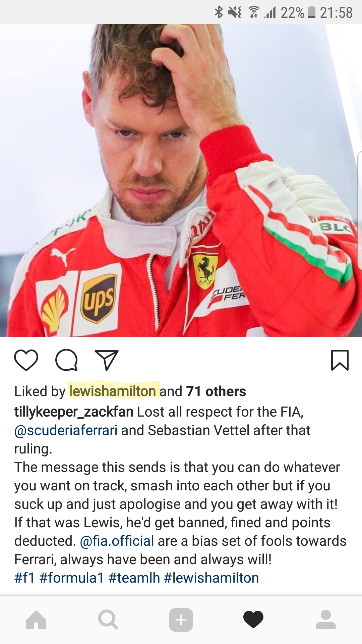Image resolution: width=362 pixels, height=644 pixels.
Task: Tap the heart icon to like the post
Action: (26, 360)
